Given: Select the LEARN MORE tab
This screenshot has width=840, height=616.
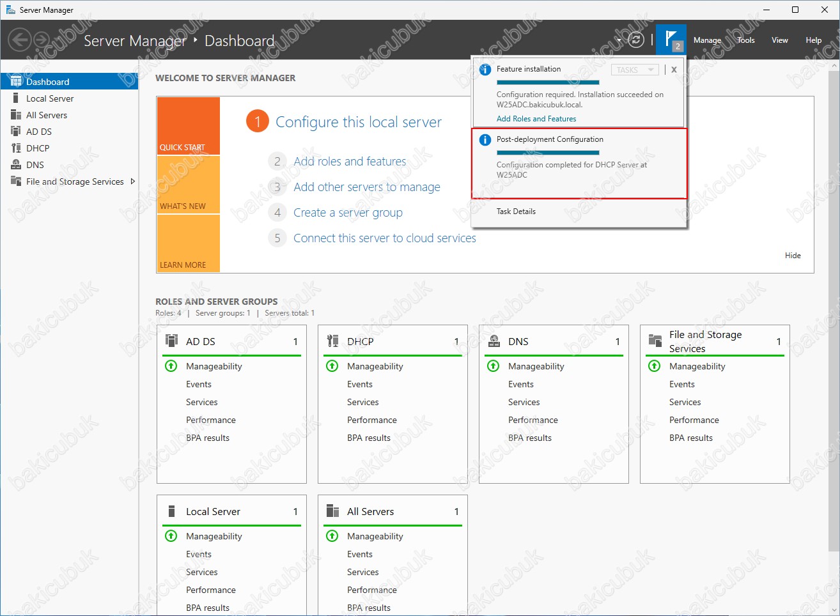Looking at the screenshot, I should 189,243.
